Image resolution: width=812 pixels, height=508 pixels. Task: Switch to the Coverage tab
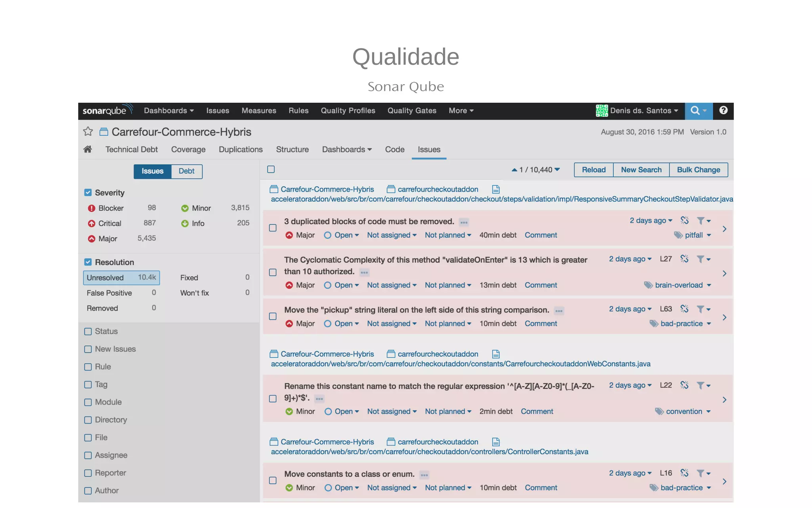click(x=188, y=149)
